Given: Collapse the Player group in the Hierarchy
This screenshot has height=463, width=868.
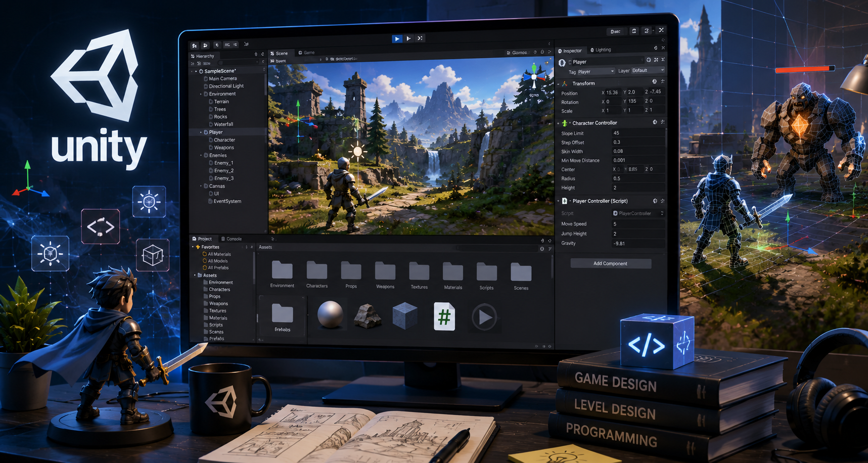Looking at the screenshot, I should pos(201,132).
